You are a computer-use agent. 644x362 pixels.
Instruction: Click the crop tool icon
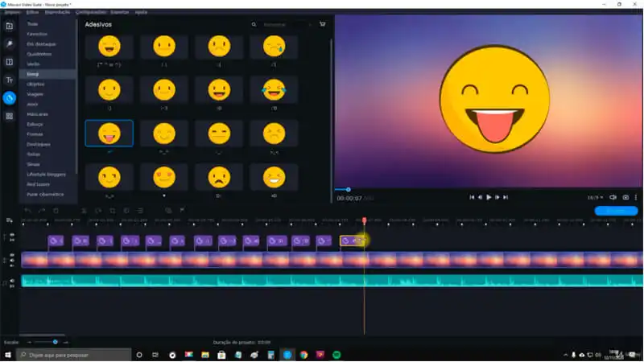tap(112, 211)
